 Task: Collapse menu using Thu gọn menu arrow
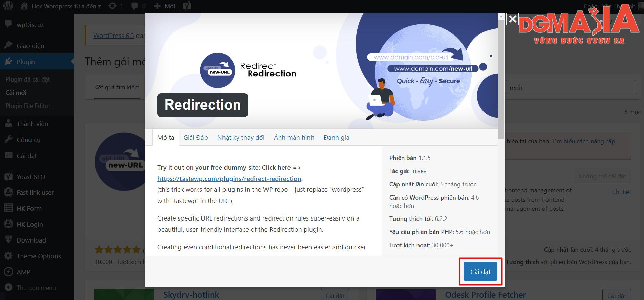[8, 287]
